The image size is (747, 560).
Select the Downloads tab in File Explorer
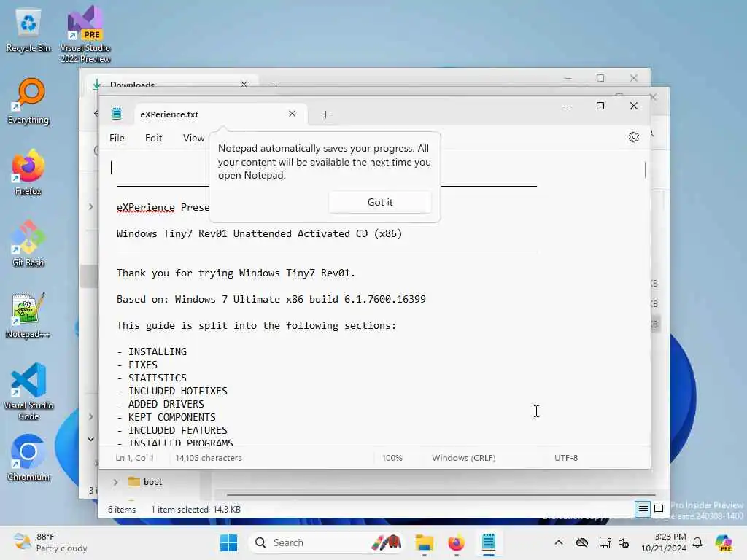(171, 84)
